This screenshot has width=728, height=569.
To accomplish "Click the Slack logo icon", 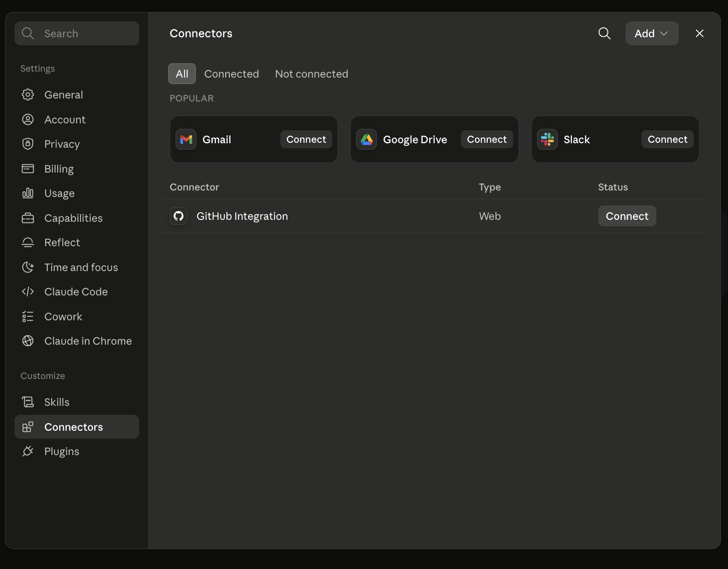I will (x=547, y=139).
